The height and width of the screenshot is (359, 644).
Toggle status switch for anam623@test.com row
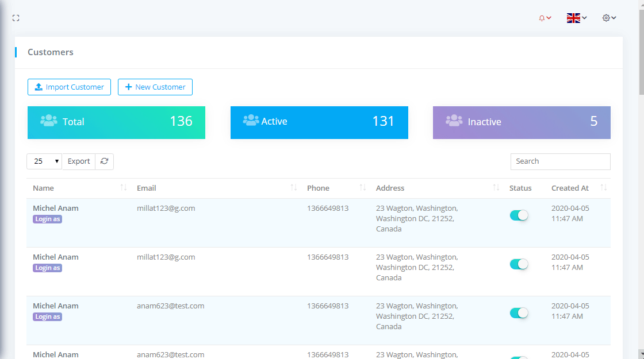click(519, 313)
